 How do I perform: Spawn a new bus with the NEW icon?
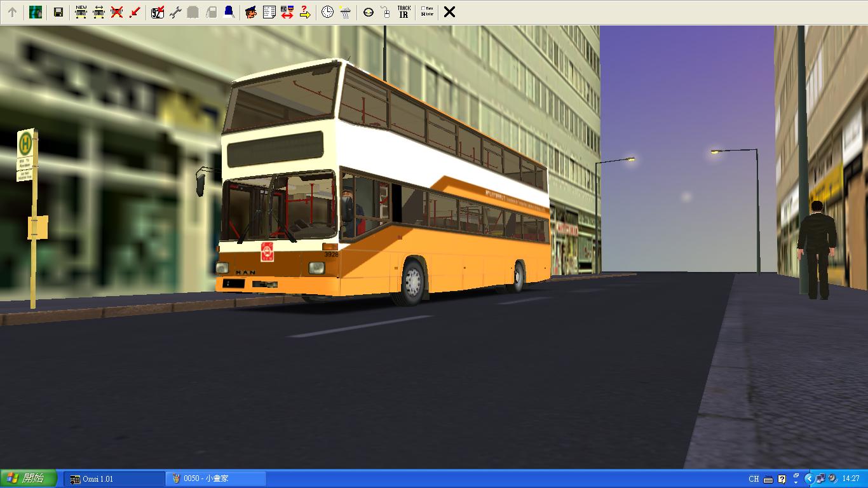81,12
